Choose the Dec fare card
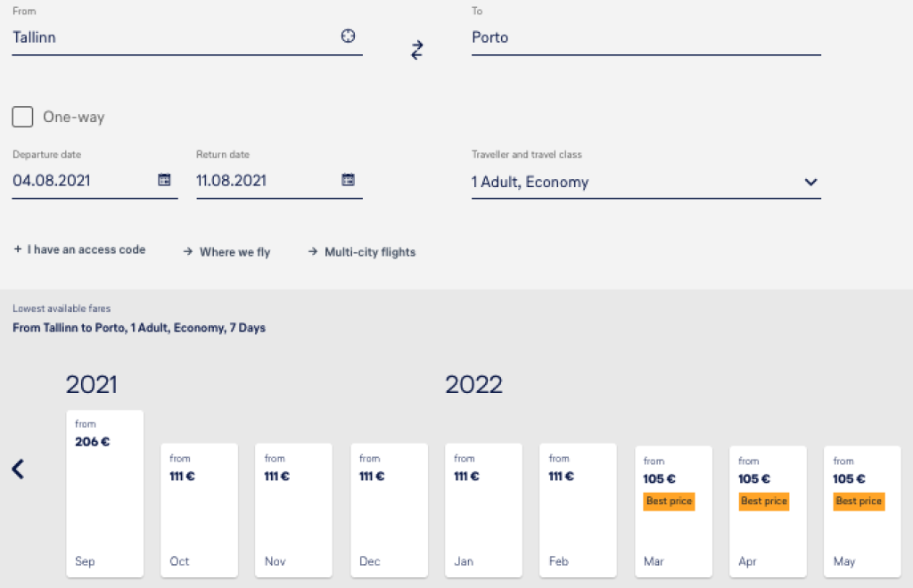Viewport: 913px width, 588px height. coord(389,510)
